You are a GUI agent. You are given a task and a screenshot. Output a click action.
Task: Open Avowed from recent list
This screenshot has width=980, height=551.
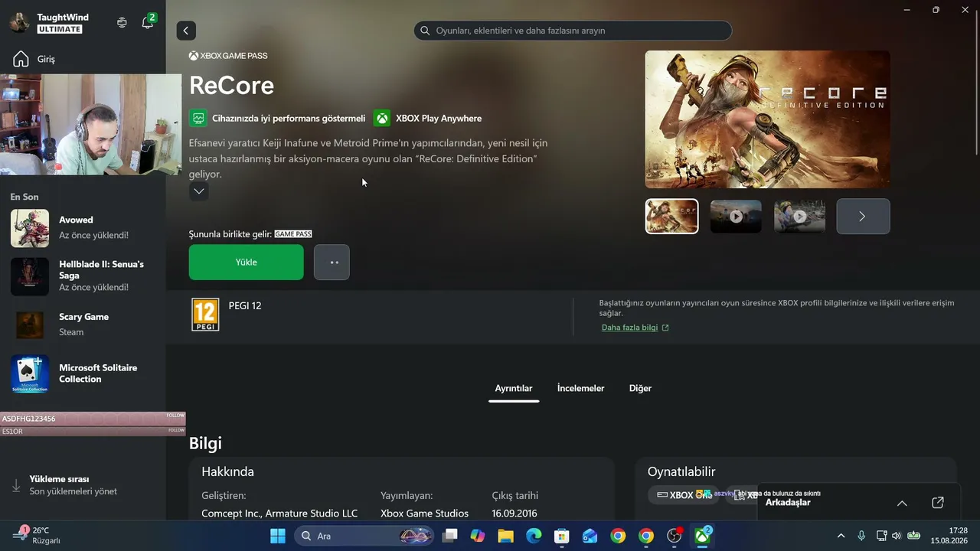[84, 228]
